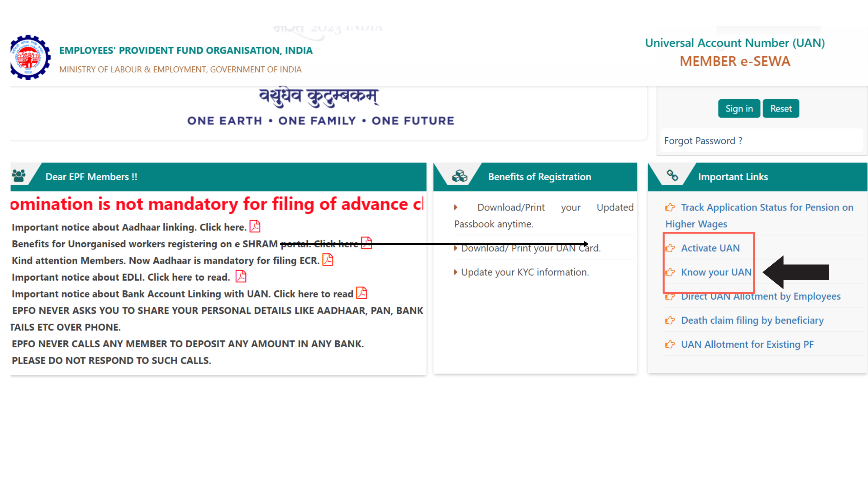
Task: Click the Important Links panel header
Action: (757, 177)
